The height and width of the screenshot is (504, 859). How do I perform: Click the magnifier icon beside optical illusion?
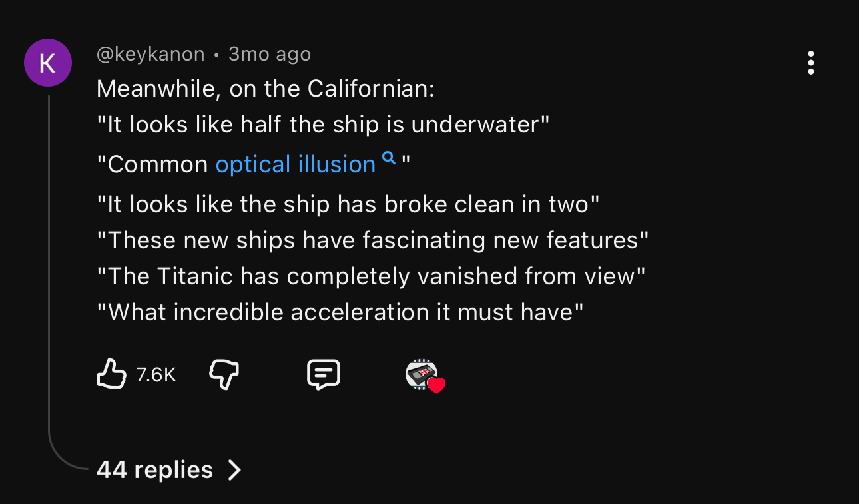(x=389, y=158)
